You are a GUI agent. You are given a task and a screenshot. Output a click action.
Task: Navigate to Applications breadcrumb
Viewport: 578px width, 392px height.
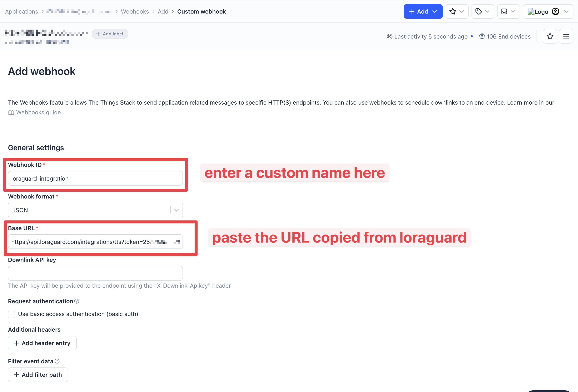[x=21, y=11]
